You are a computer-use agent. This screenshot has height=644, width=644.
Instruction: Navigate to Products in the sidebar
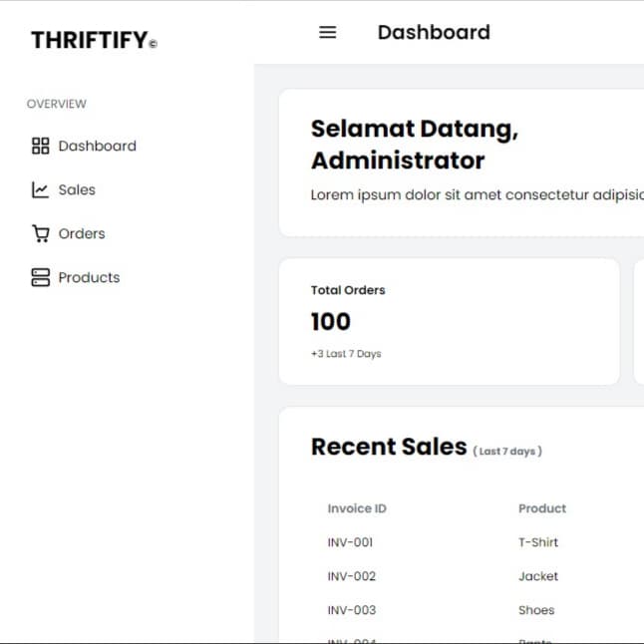click(89, 278)
